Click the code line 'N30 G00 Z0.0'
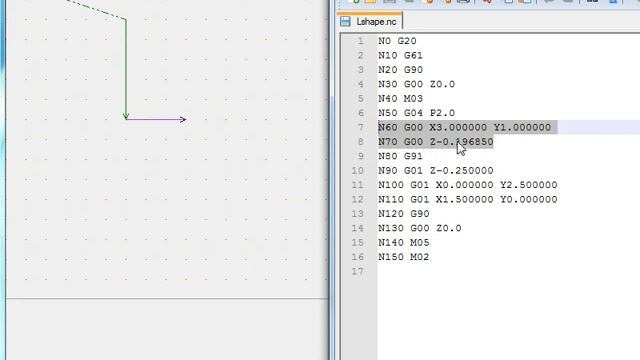 [416, 84]
